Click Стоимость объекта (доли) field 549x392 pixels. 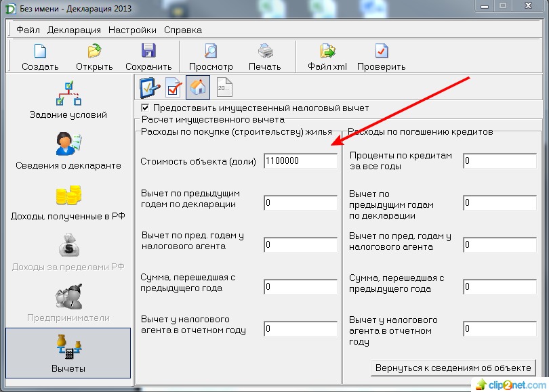300,161
